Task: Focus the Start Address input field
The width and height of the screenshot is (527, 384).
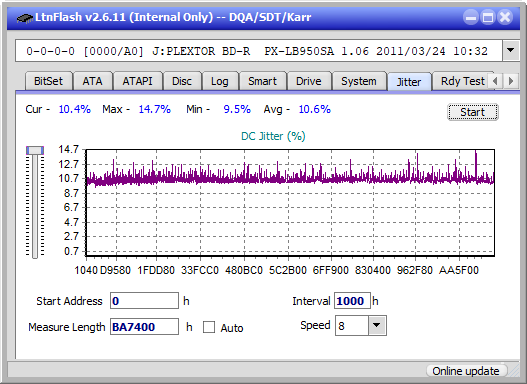Action: click(144, 301)
